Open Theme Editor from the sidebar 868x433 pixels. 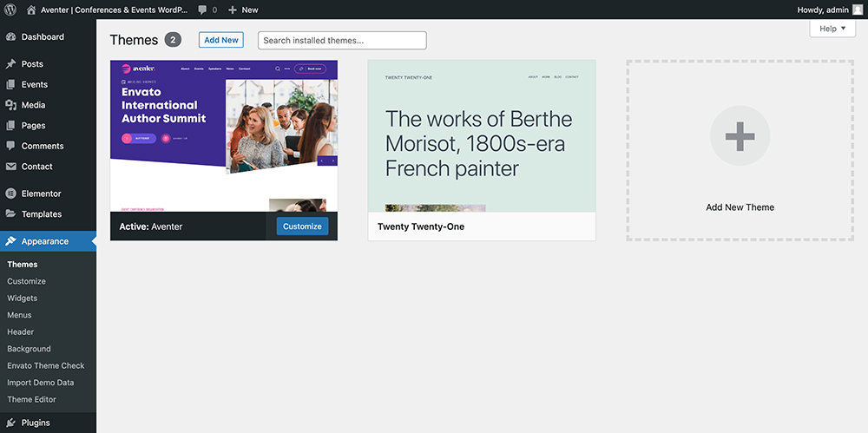[31, 399]
